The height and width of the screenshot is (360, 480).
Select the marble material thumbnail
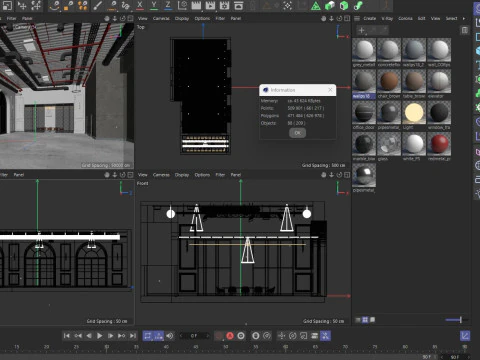pyautogui.click(x=364, y=144)
